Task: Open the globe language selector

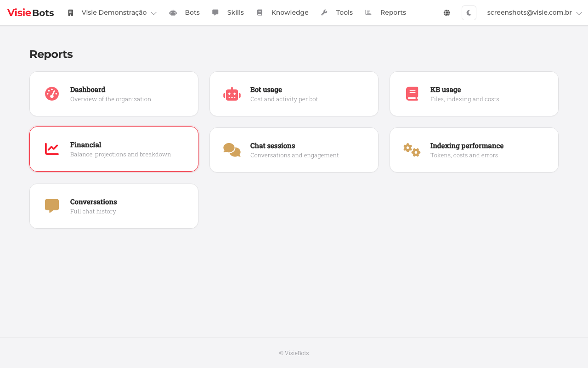Action: 447,13
